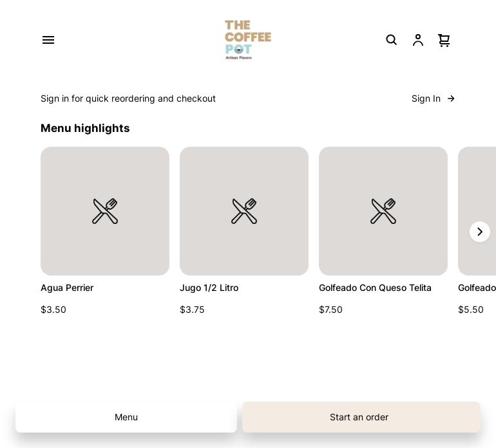This screenshot has width=496, height=448.
Task: Click the search magnifier icon
Action: click(392, 40)
